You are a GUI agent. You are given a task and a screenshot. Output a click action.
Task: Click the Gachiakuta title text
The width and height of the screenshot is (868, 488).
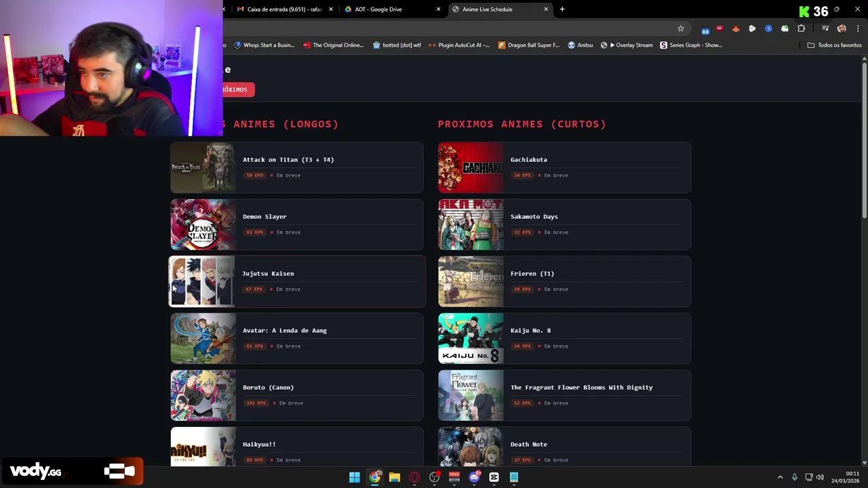529,159
